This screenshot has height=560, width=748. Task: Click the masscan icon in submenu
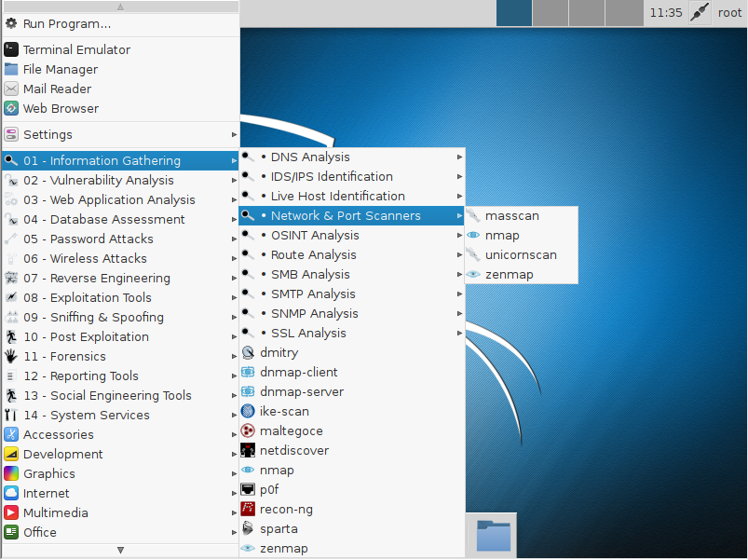[473, 215]
